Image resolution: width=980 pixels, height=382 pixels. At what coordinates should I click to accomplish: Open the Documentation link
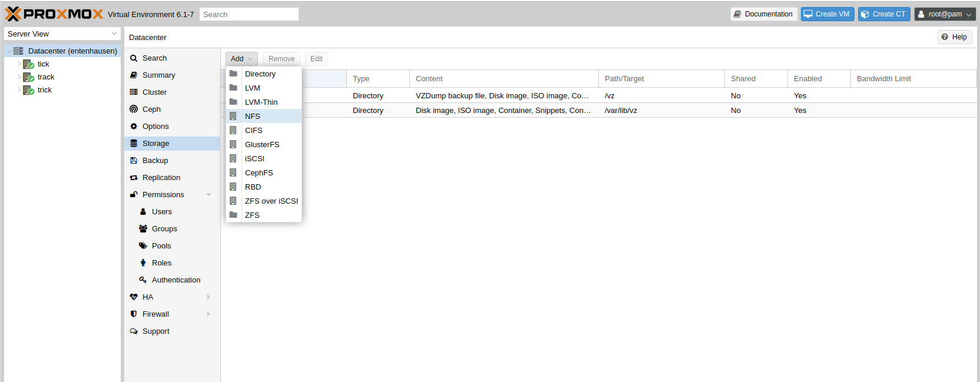(763, 14)
